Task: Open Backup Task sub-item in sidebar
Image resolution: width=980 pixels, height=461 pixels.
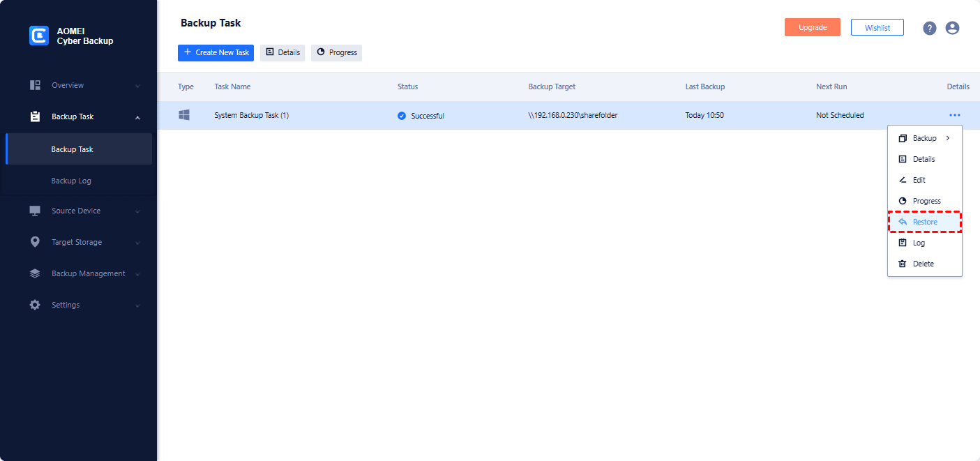Action: pyautogui.click(x=79, y=149)
